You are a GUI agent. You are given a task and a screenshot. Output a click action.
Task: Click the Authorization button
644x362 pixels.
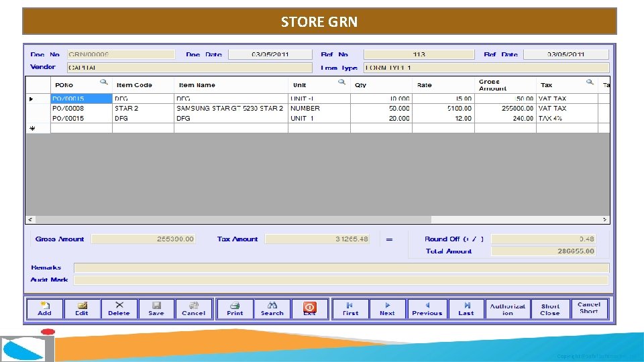508,309
